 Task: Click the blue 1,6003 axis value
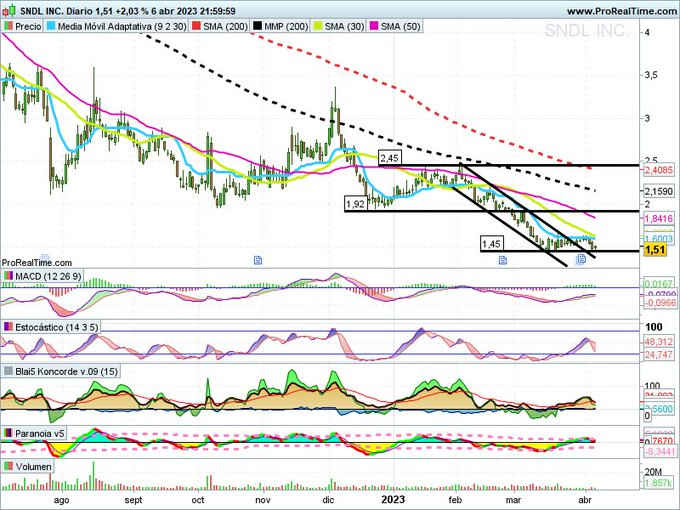pos(658,239)
